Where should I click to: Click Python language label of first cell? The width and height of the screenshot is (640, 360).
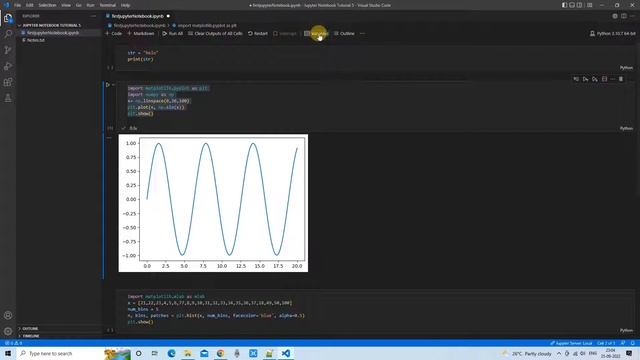click(x=626, y=68)
